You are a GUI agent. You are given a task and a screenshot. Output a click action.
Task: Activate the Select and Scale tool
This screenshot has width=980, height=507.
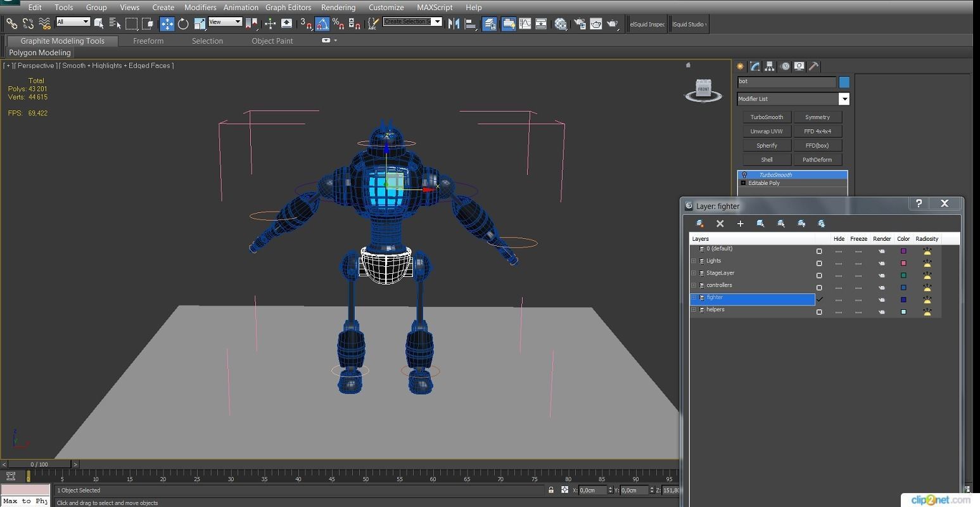pos(200,23)
